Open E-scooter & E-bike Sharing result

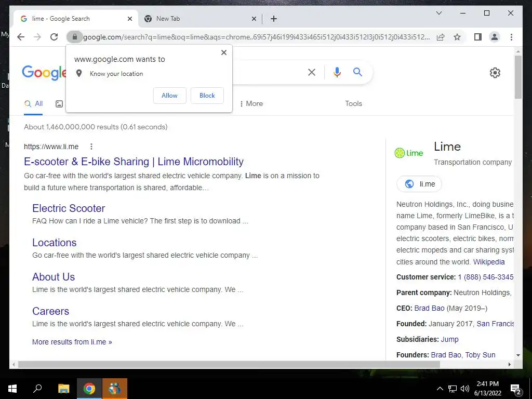click(x=134, y=162)
